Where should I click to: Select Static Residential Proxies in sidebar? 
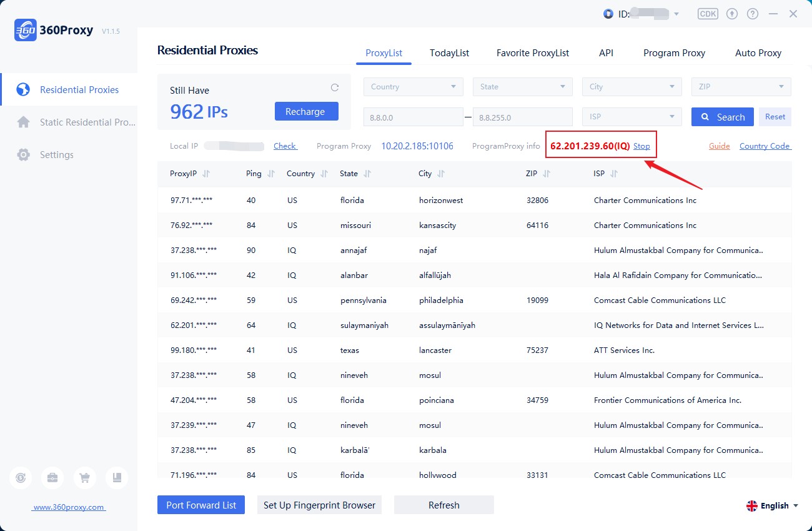point(69,122)
